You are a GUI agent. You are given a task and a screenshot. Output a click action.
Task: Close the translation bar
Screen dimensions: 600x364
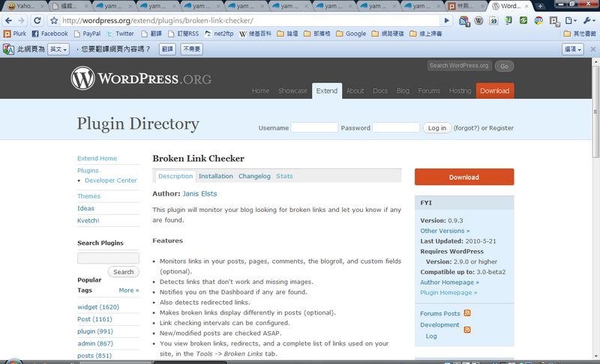coord(592,49)
